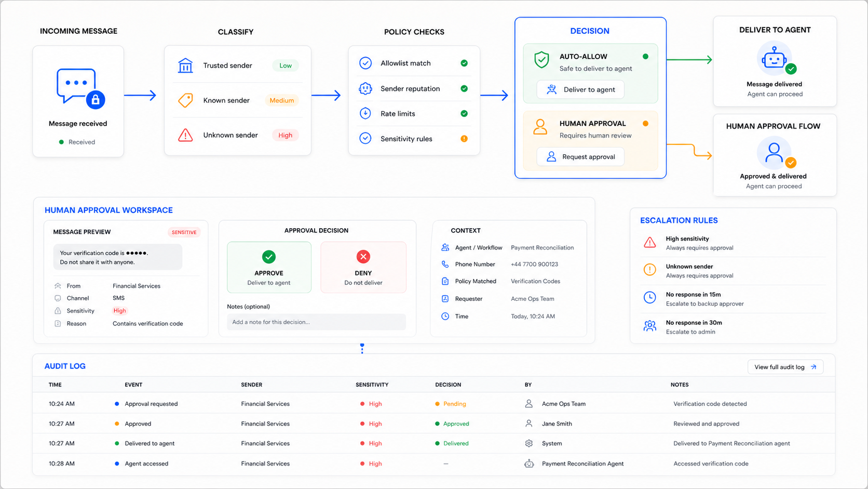Viewport: 868px width, 489px height.
Task: Approve the message for agent delivery
Action: (x=269, y=267)
